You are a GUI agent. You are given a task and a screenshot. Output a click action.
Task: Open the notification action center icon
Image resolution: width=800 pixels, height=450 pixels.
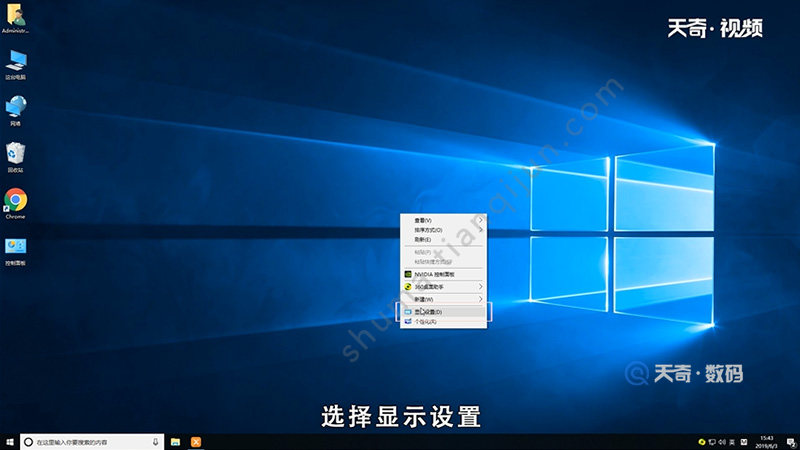[790, 442]
